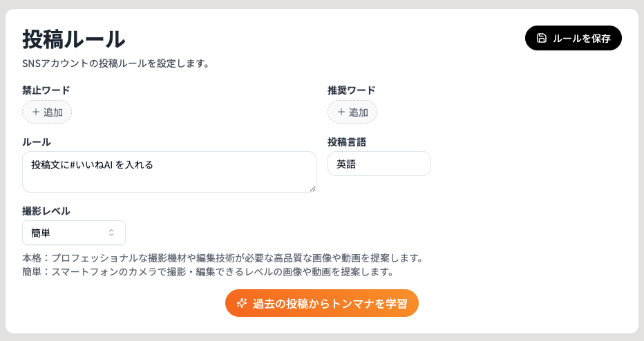Click the 撮影レベル label

click(46, 211)
